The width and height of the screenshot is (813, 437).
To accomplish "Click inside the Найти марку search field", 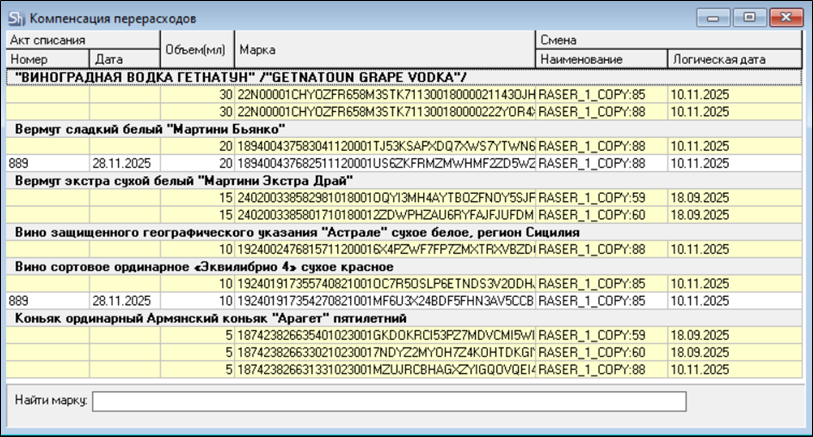I will pyautogui.click(x=390, y=401).
